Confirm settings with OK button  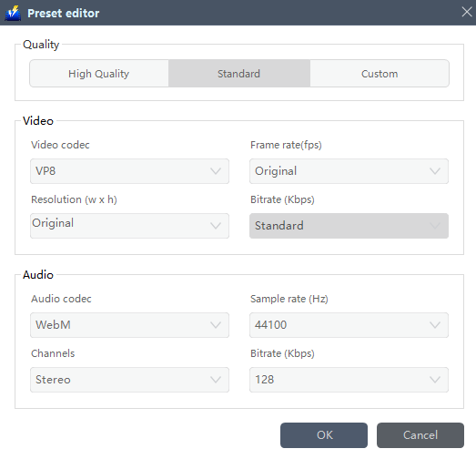[x=324, y=435]
